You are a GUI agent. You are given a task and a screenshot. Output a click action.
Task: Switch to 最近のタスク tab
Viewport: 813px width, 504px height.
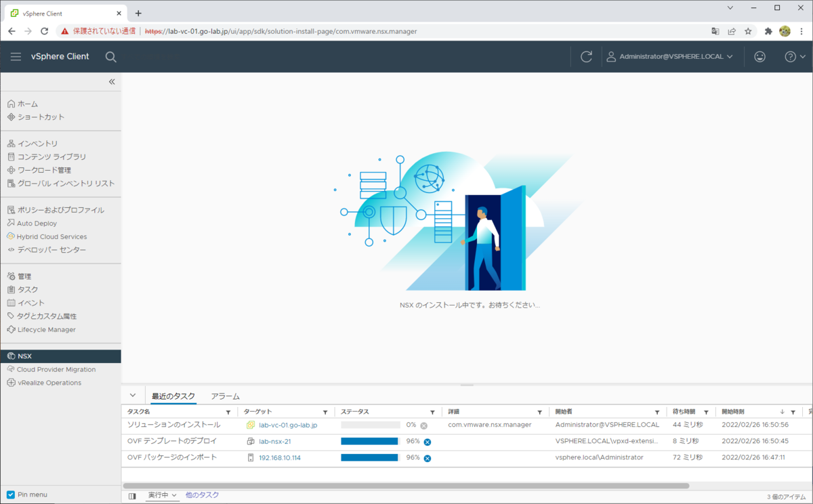pos(173,396)
